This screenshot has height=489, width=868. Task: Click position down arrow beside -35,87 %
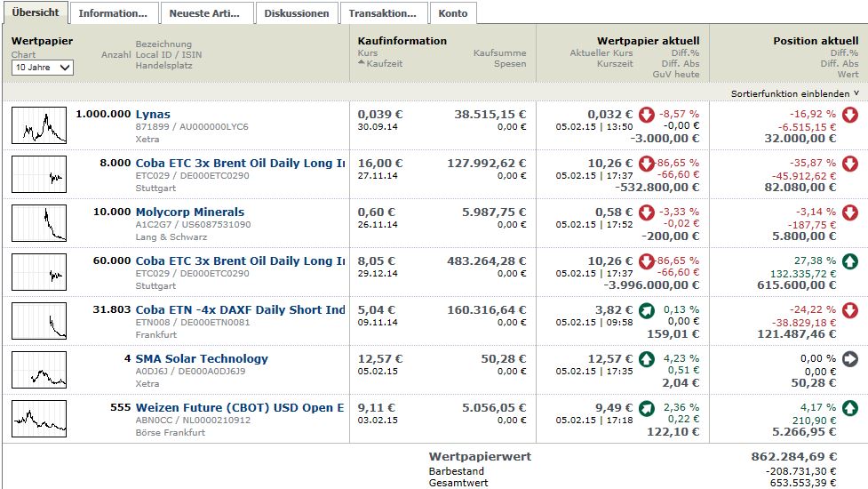click(x=850, y=164)
